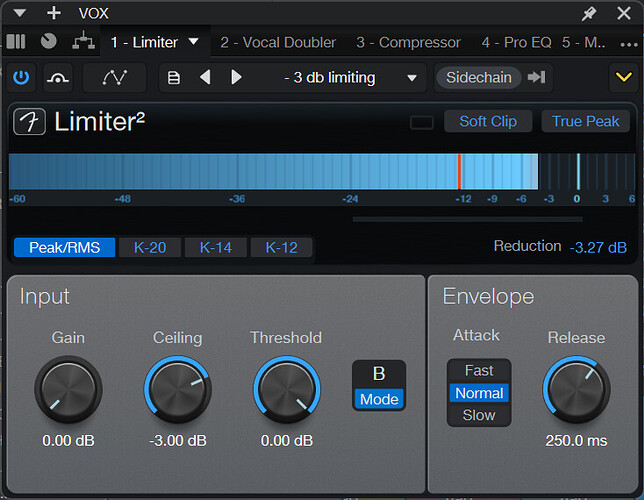Open the channel menu arrow beside VOX
This screenshot has height=500, width=644.
[x=19, y=13]
